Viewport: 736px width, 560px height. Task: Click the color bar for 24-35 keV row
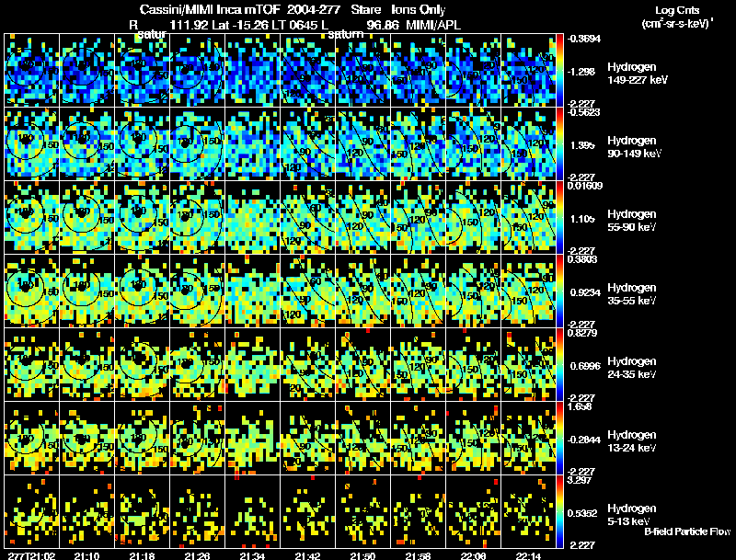559,364
